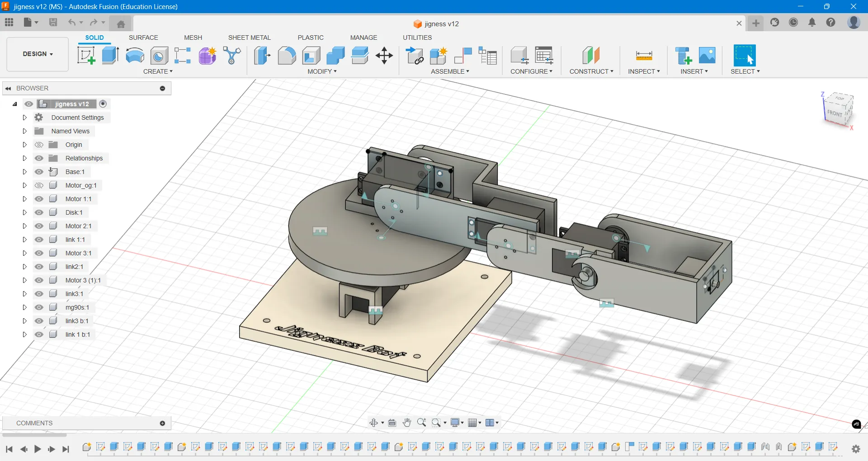Show the Motor_og:1 component

(x=39, y=185)
